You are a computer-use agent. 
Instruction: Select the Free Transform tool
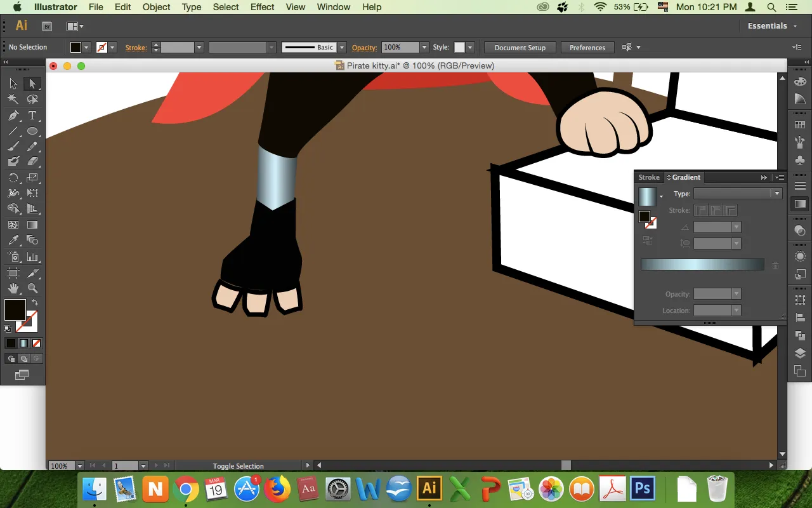tap(32, 194)
